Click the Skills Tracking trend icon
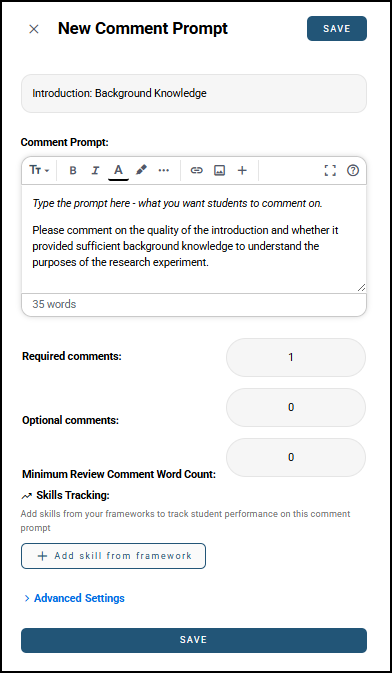Screen dimensions: 392x673 (x=27, y=496)
